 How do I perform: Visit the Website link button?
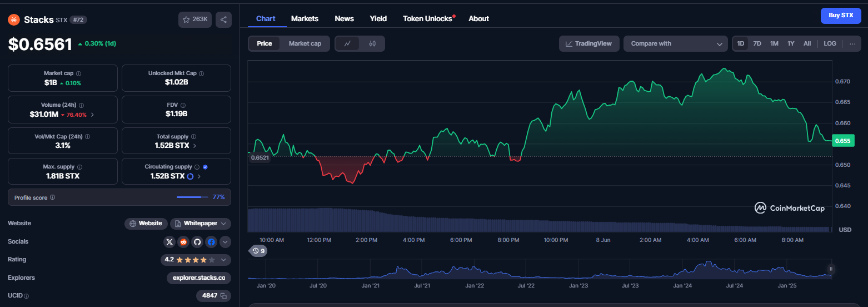(x=146, y=224)
